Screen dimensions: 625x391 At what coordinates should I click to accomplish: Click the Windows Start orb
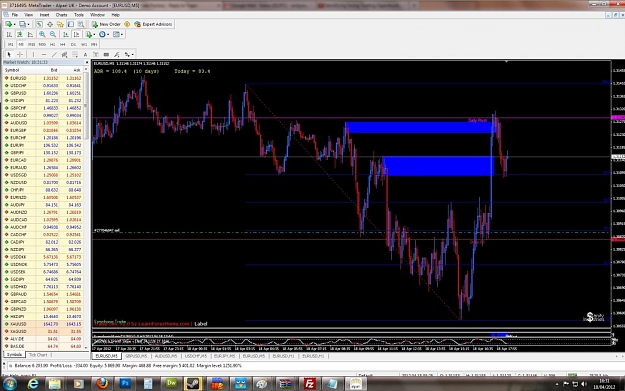[x=10, y=384]
